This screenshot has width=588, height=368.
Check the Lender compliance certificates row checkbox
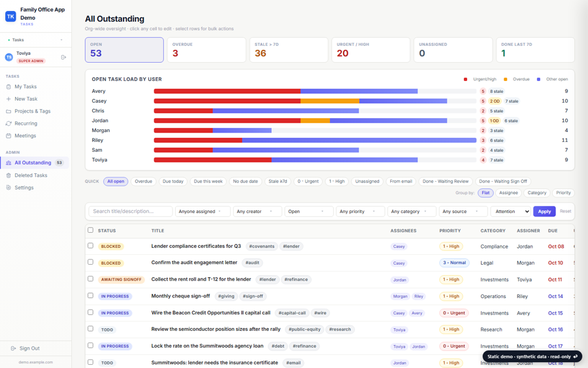click(90, 246)
